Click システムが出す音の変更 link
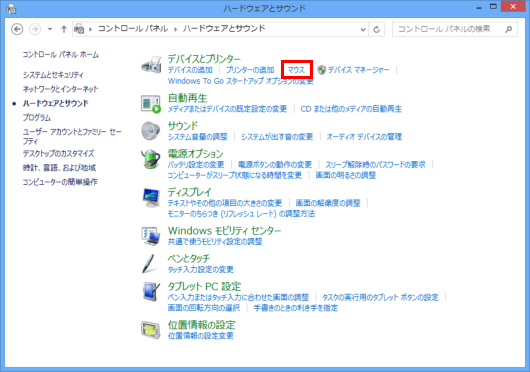Image resolution: width=530 pixels, height=372 pixels. [277, 137]
